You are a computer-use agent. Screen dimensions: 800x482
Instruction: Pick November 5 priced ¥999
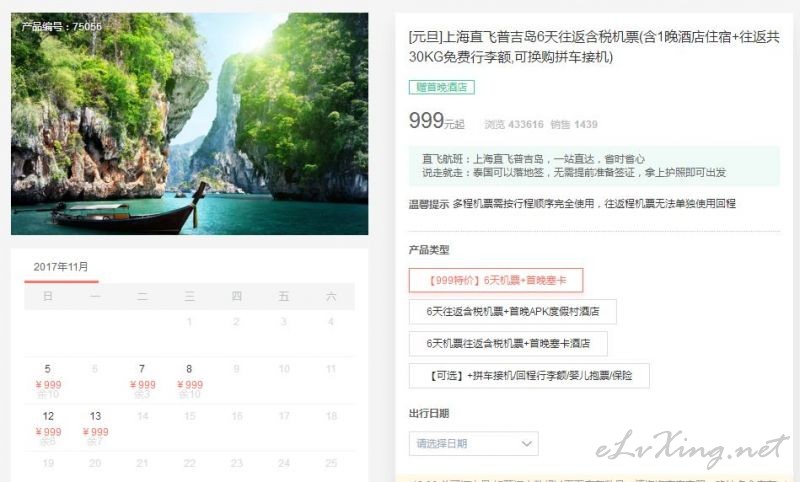pyautogui.click(x=48, y=380)
